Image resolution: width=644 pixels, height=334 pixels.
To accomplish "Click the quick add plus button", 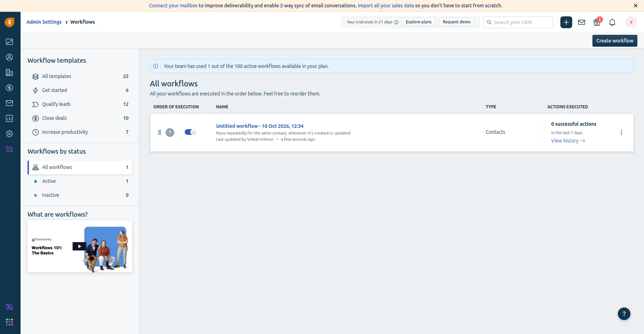I will tap(566, 22).
